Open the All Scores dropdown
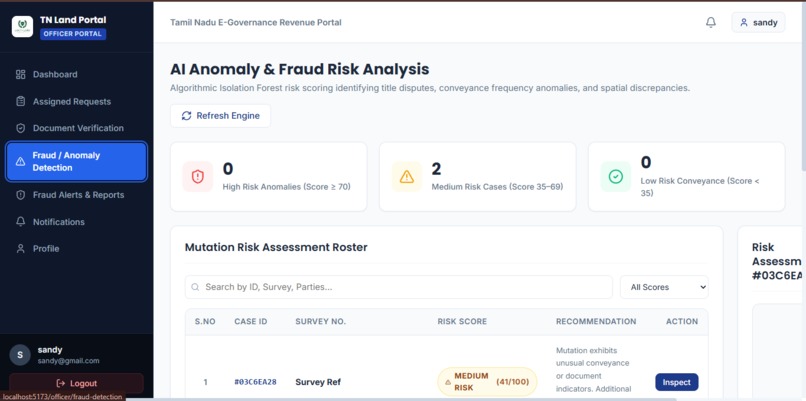 [664, 287]
